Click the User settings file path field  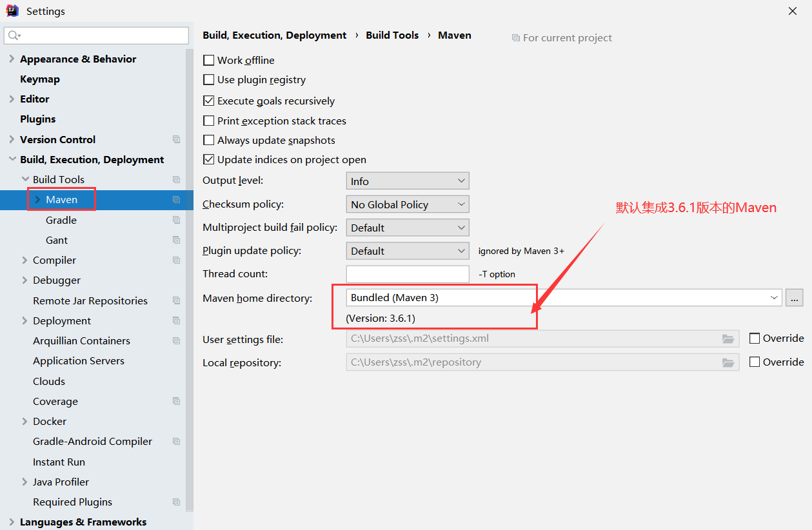[x=543, y=339]
